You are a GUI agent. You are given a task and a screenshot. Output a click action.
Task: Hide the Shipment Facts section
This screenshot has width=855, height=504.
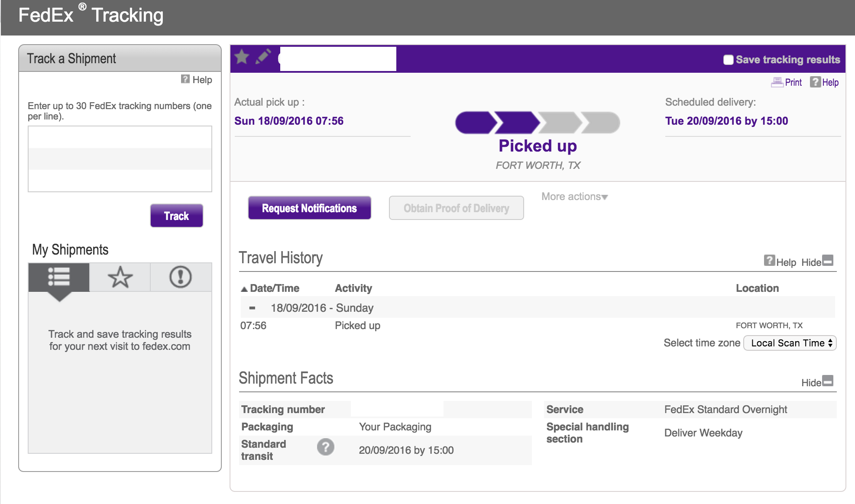coord(817,382)
